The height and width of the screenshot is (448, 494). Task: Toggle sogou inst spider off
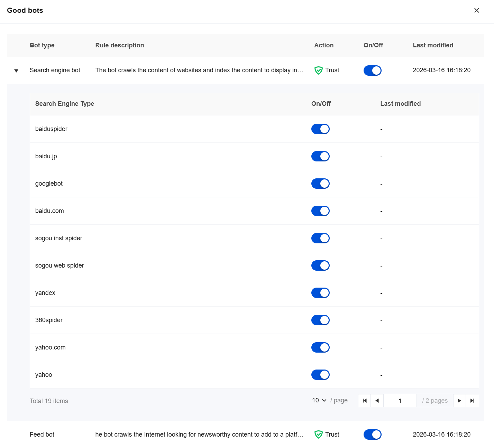point(320,238)
